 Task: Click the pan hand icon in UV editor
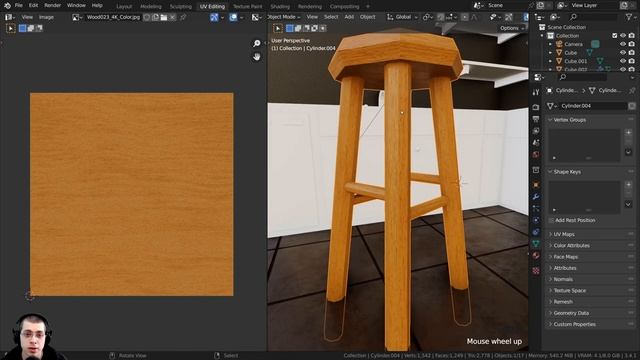[256, 57]
